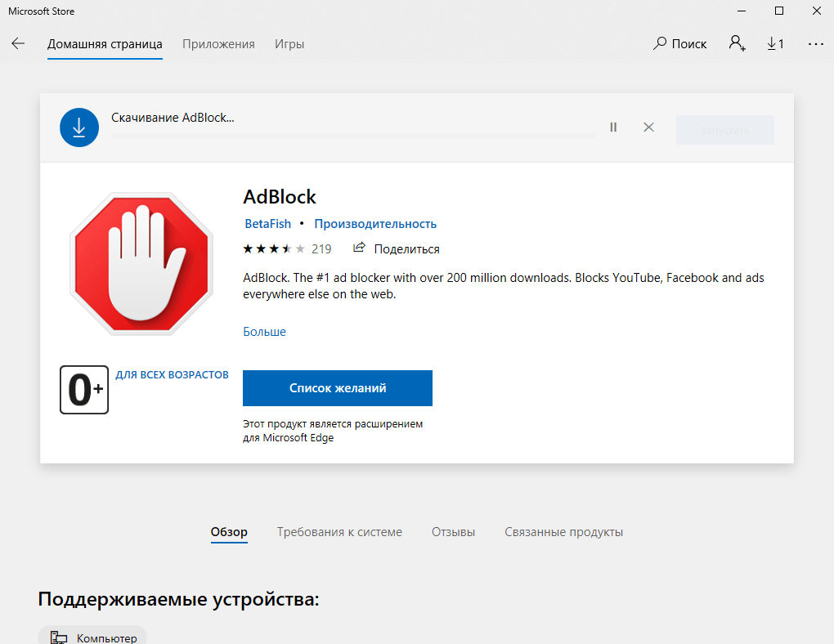Open the BetaFish publisher link
The image size is (834, 644).
tap(267, 224)
